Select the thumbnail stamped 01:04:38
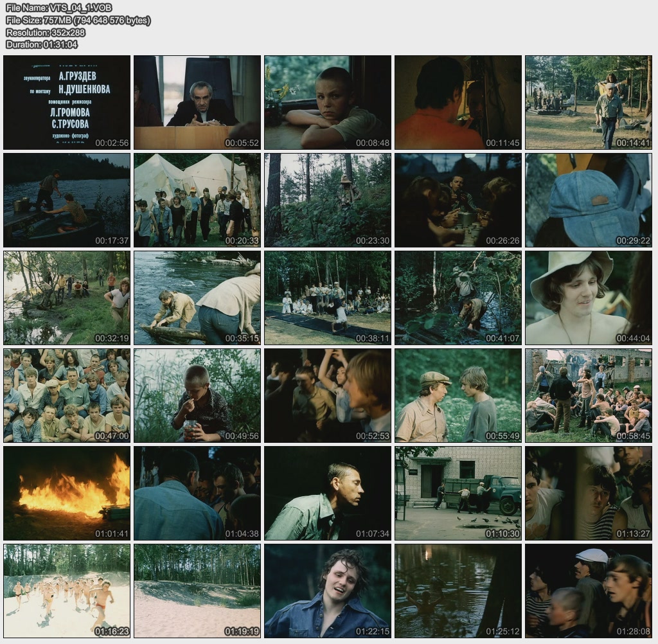Screen dimensions: 658x644 click(197, 494)
